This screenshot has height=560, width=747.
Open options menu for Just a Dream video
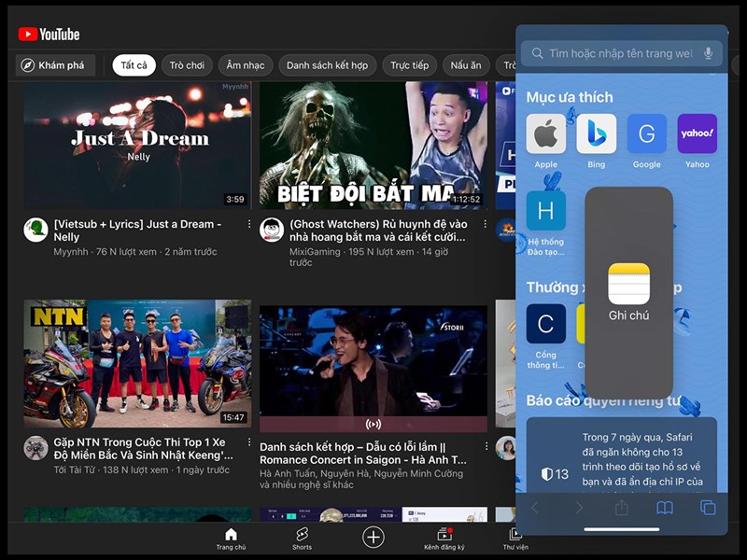click(249, 225)
